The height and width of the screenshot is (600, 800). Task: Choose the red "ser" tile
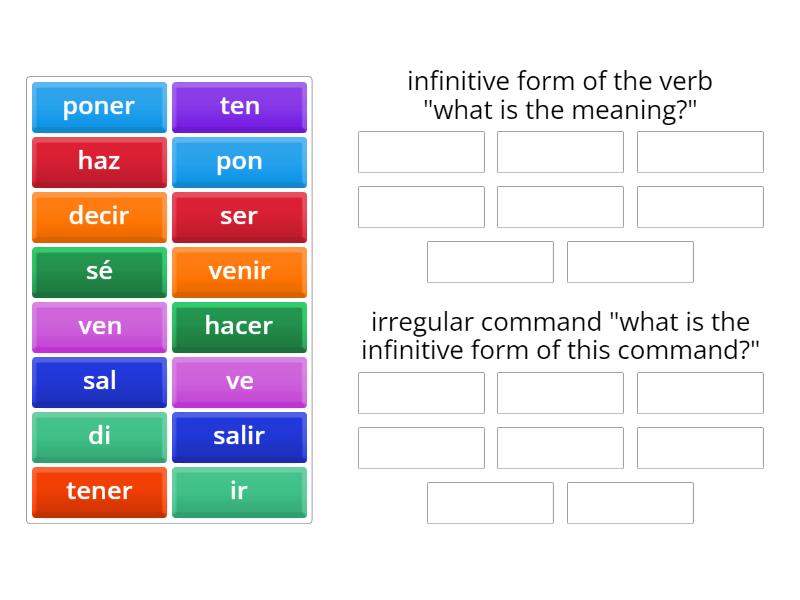pyautogui.click(x=239, y=217)
